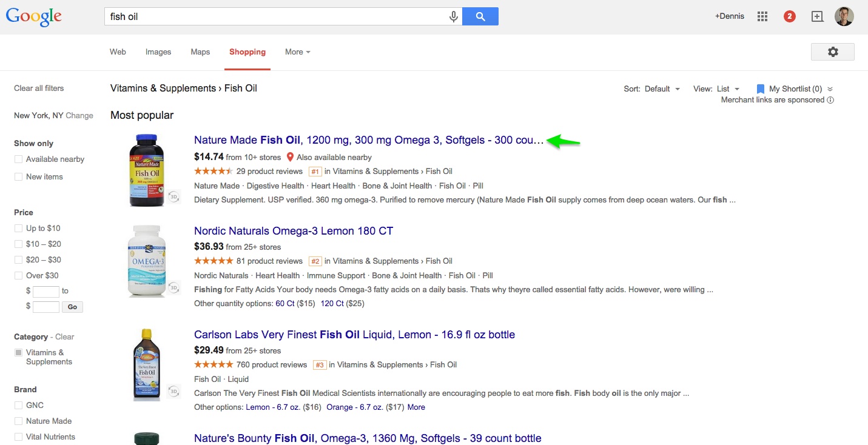Switch to Images tab
Image resolution: width=868 pixels, height=445 pixels.
tap(158, 52)
